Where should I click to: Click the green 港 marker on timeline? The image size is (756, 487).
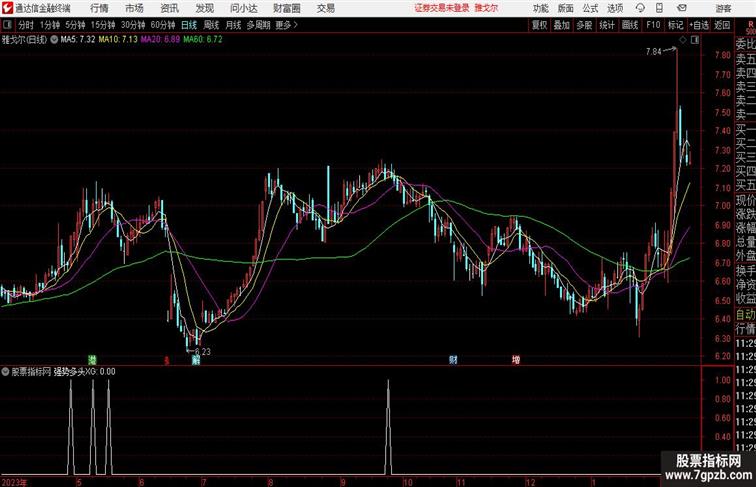tap(92, 360)
